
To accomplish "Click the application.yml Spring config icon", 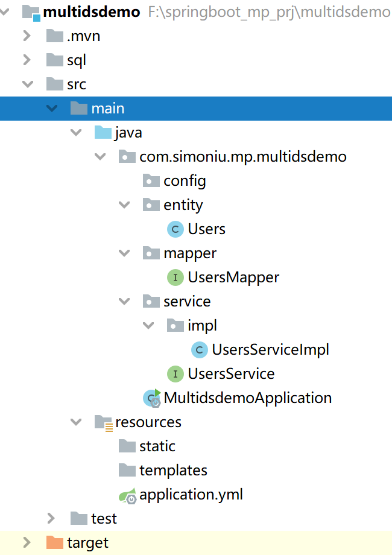I will tap(127, 495).
